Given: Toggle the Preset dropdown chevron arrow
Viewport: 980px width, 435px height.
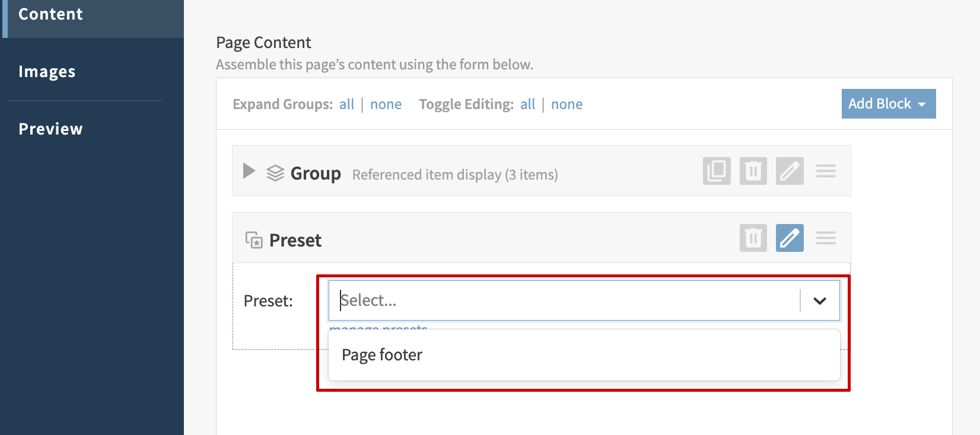Looking at the screenshot, I should [x=820, y=300].
